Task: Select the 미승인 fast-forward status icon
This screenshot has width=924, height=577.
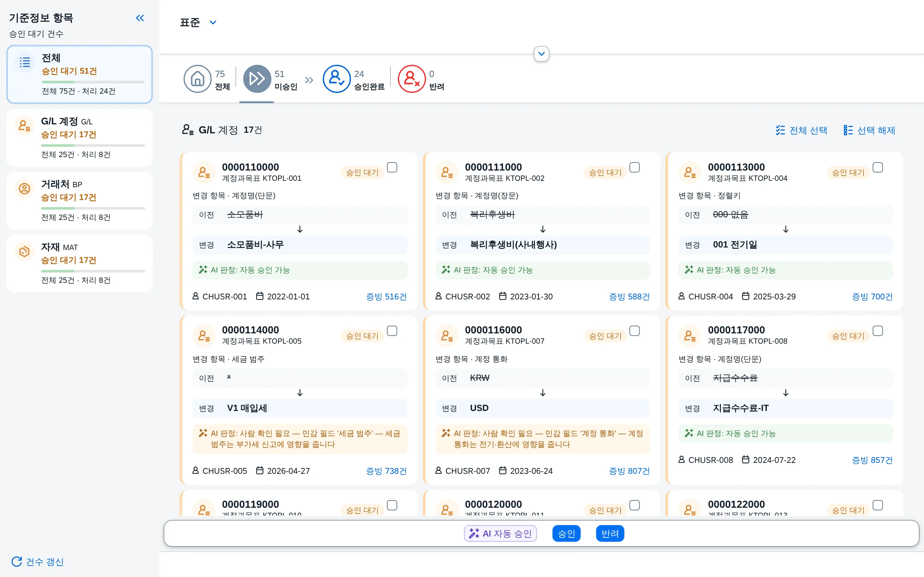Action: (x=257, y=79)
